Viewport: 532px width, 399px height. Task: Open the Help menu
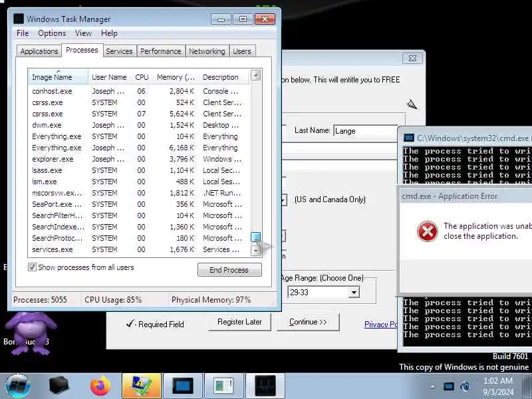tap(109, 33)
